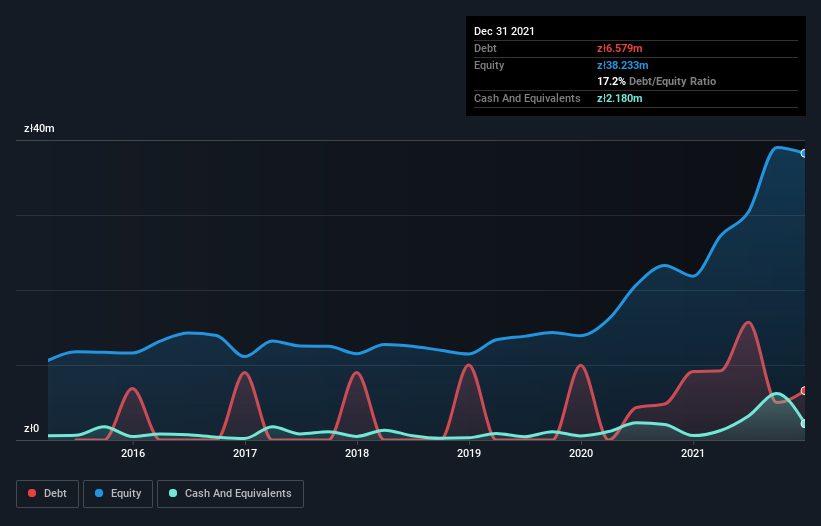The image size is (821, 526).
Task: Click the zł0 y-axis label
Action: [x=31, y=429]
